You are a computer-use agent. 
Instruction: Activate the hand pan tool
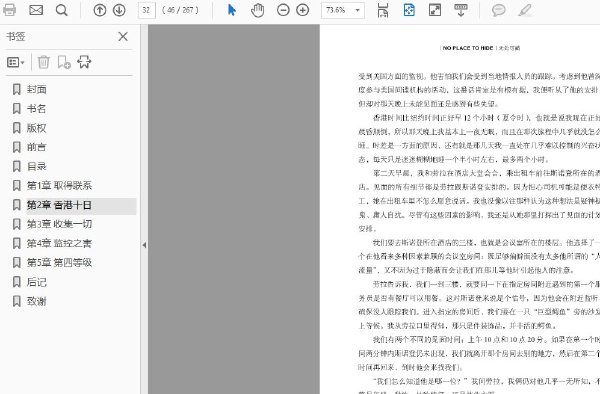[258, 10]
